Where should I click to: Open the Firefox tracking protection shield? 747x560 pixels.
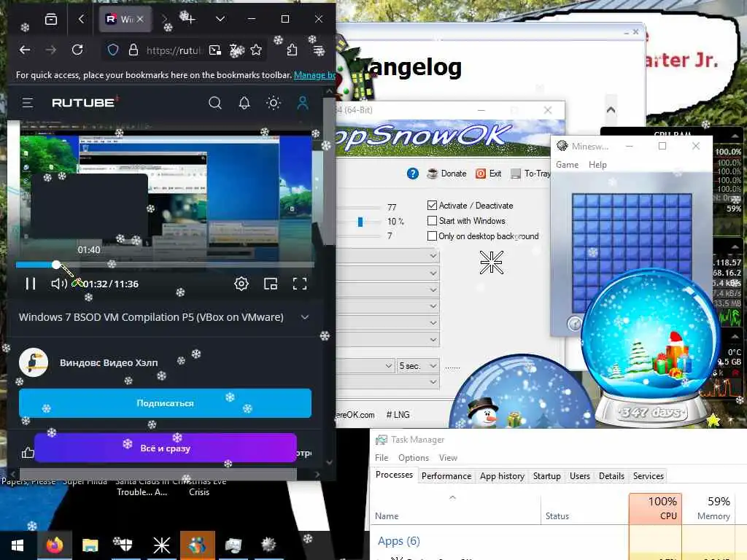click(113, 50)
